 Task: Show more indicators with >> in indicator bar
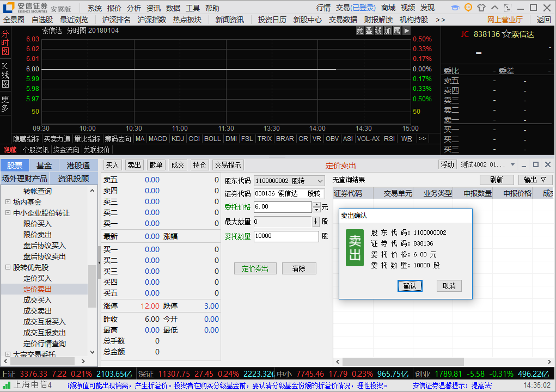pos(423,139)
